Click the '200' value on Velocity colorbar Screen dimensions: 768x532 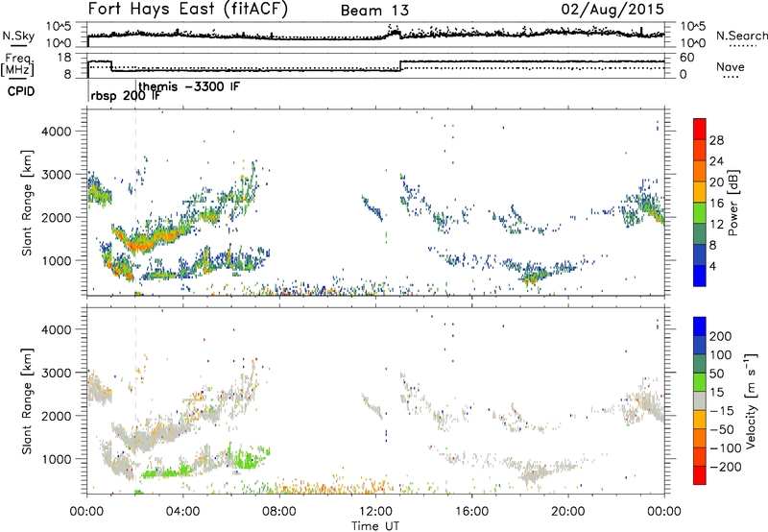pyautogui.click(x=721, y=336)
